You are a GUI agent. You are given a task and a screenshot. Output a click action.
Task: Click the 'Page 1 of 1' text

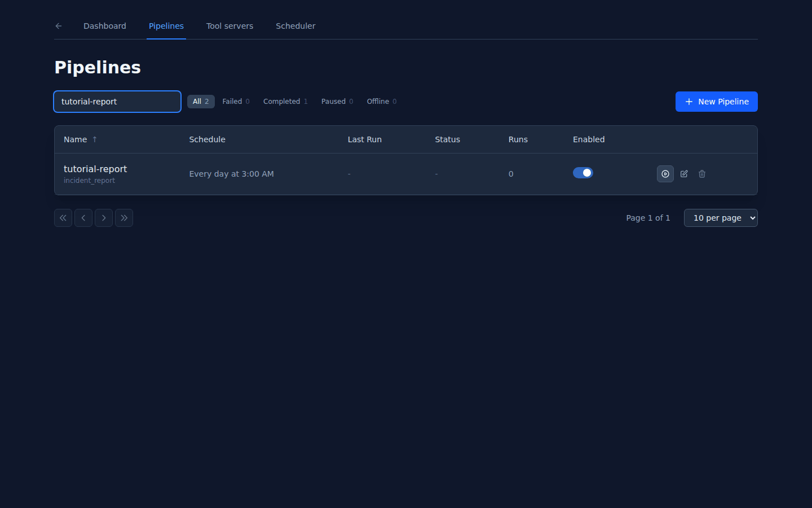(648, 218)
